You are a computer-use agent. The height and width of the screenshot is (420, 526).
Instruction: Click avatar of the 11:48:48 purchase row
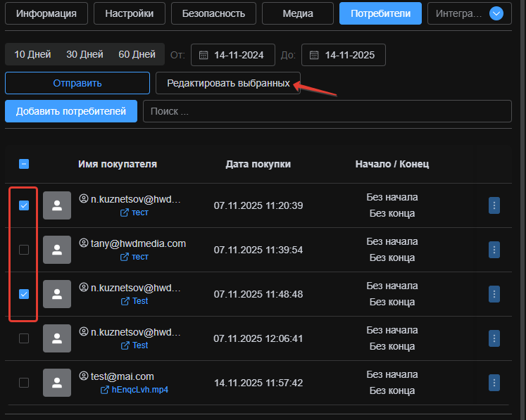point(57,294)
